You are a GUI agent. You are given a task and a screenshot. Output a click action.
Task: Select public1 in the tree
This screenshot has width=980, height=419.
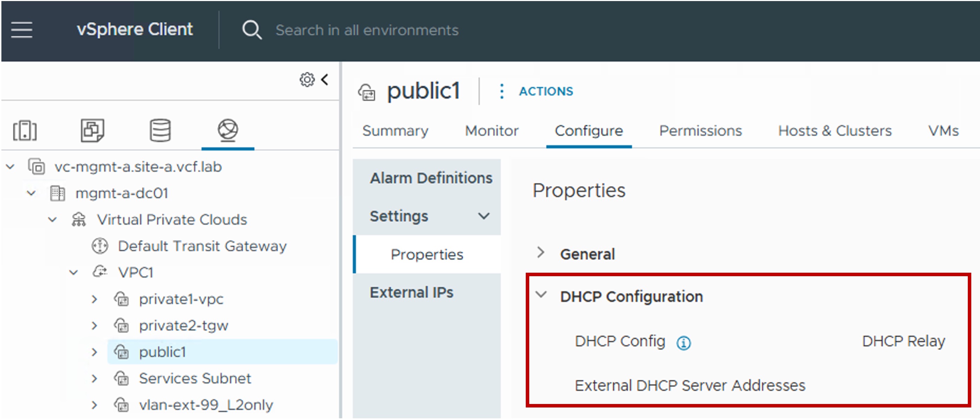pyautogui.click(x=163, y=352)
